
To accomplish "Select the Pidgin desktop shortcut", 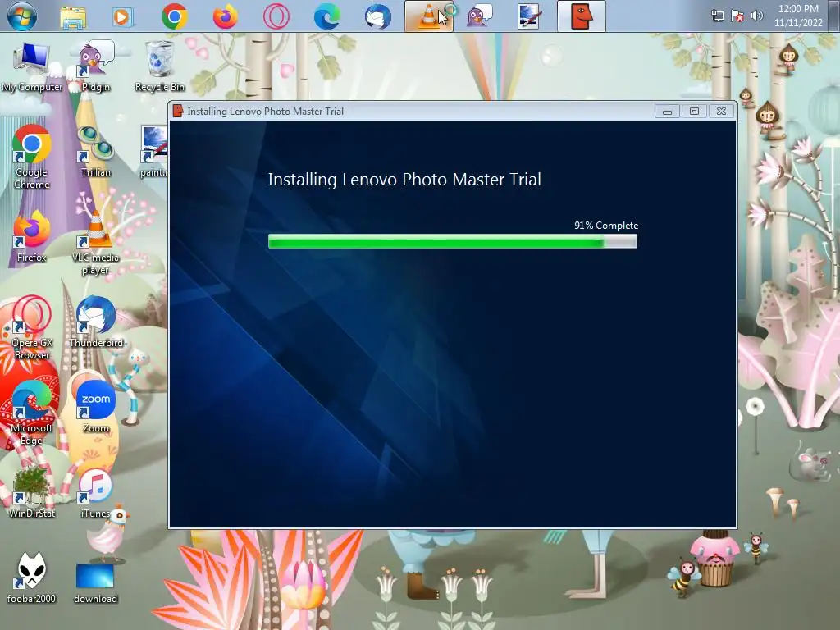I will [x=95, y=67].
